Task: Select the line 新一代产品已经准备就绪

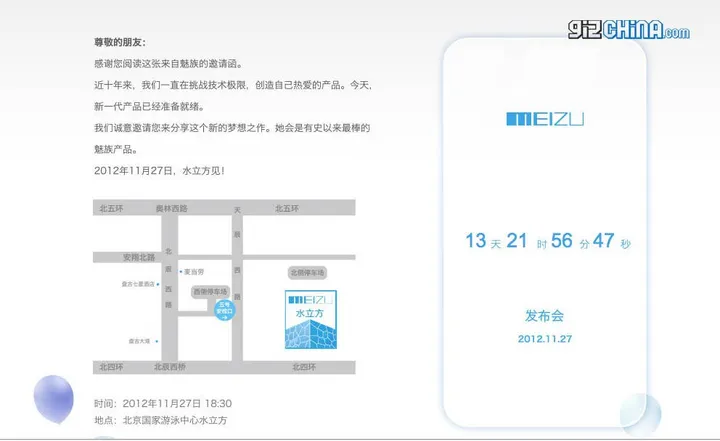Action: coord(149,107)
